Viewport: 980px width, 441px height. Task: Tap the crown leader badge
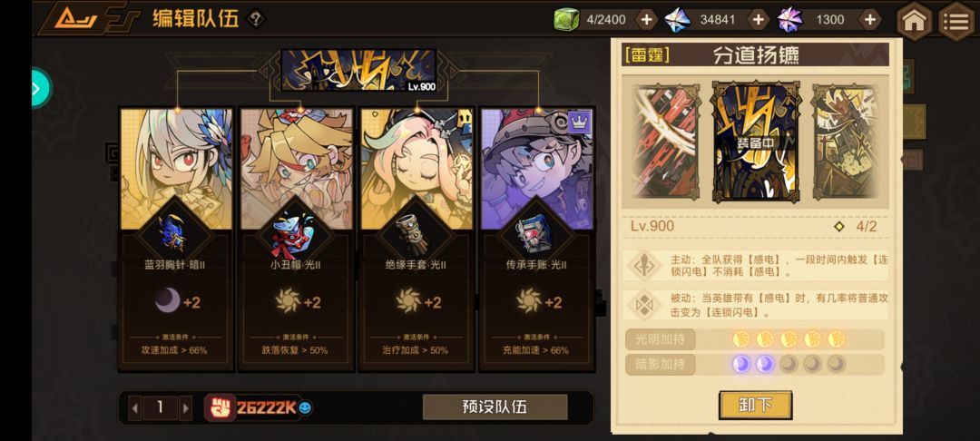pos(579,122)
